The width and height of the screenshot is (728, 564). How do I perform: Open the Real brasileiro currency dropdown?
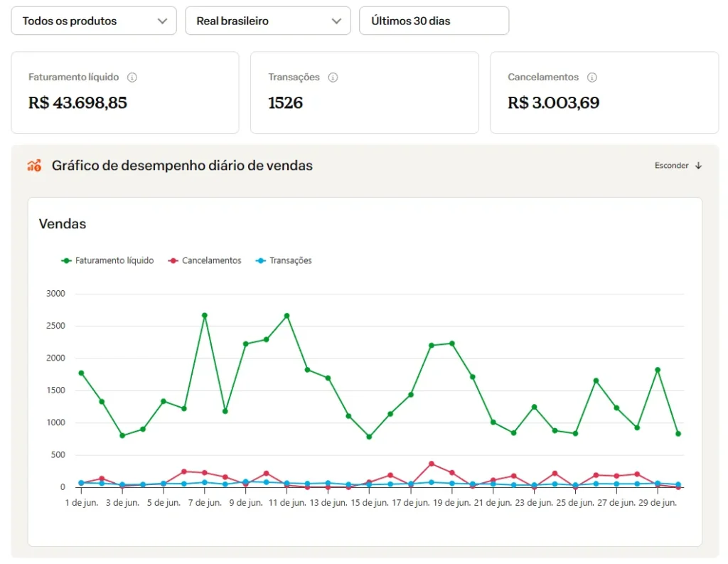click(x=268, y=21)
